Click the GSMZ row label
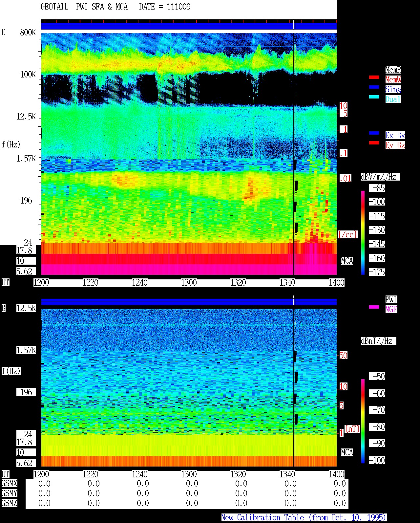420x523 pixels. 9,503
